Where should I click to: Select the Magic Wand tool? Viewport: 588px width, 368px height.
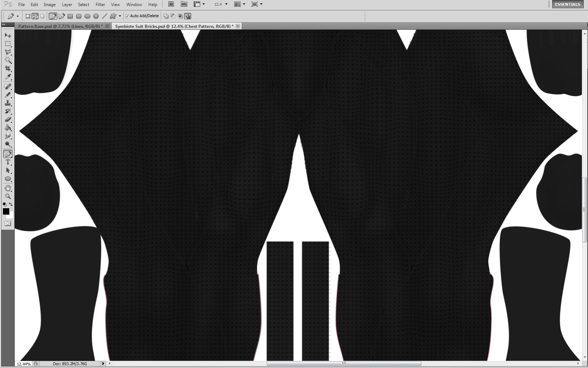(x=8, y=60)
